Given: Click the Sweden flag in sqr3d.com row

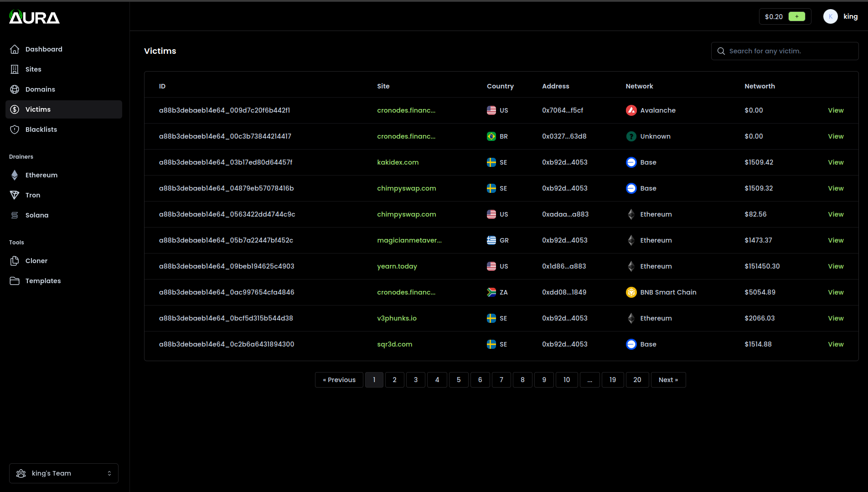Looking at the screenshot, I should pos(491,344).
